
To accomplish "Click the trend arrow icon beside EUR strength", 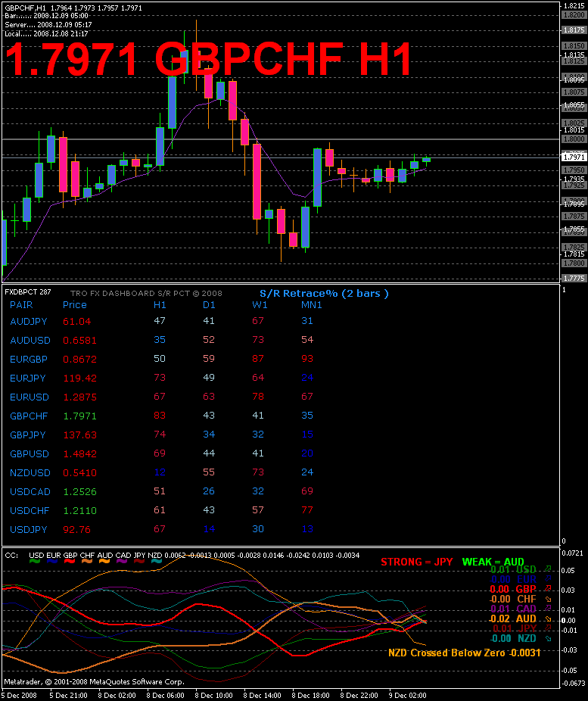I will tap(548, 579).
